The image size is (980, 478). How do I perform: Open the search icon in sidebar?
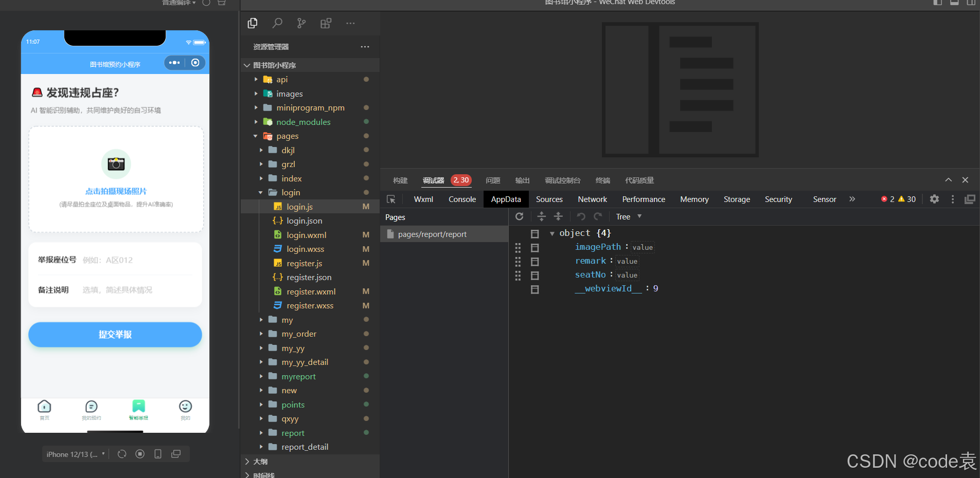coord(277,23)
